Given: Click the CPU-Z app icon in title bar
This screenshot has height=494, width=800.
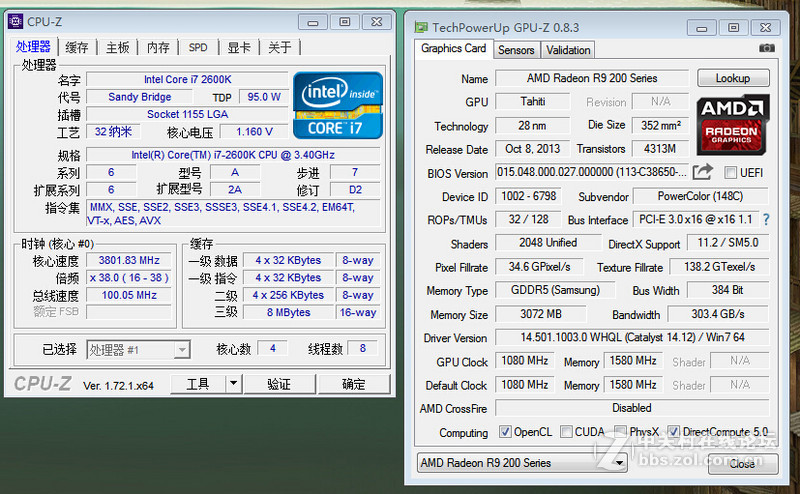Looking at the screenshot, I should pos(15,21).
